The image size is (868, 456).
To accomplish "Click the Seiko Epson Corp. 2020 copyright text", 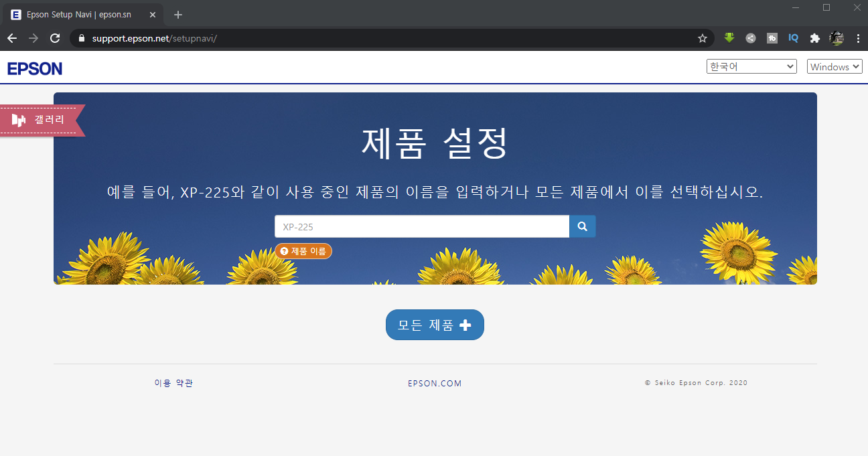I will [696, 383].
